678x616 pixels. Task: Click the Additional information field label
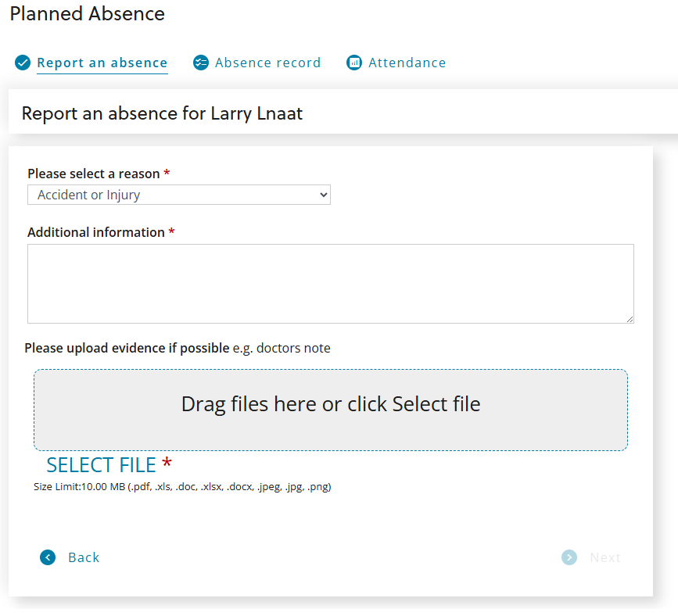(96, 232)
